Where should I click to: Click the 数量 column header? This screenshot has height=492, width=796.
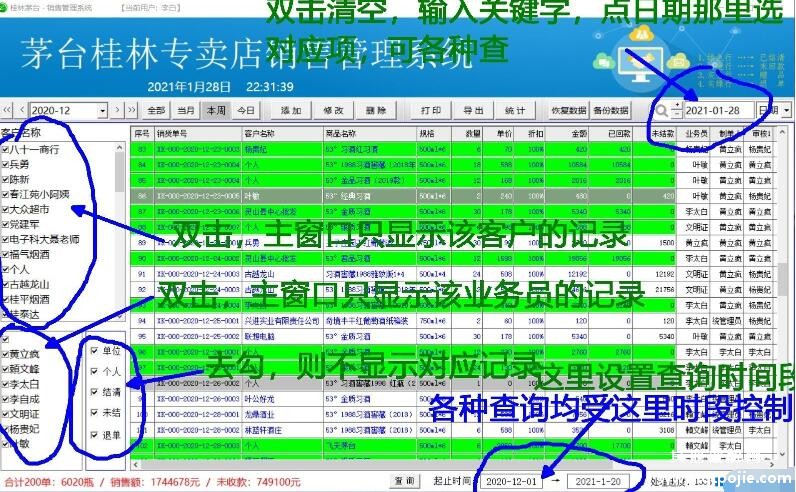point(467,134)
